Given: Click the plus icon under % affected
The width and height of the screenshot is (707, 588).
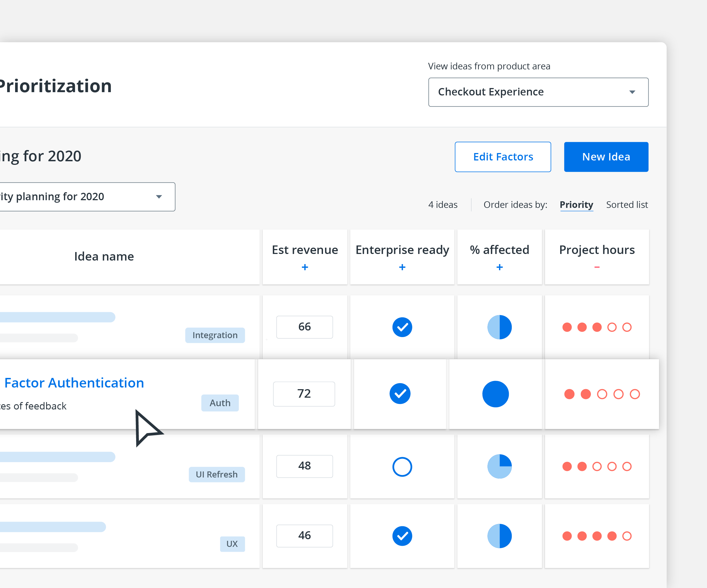Looking at the screenshot, I should [x=500, y=267].
